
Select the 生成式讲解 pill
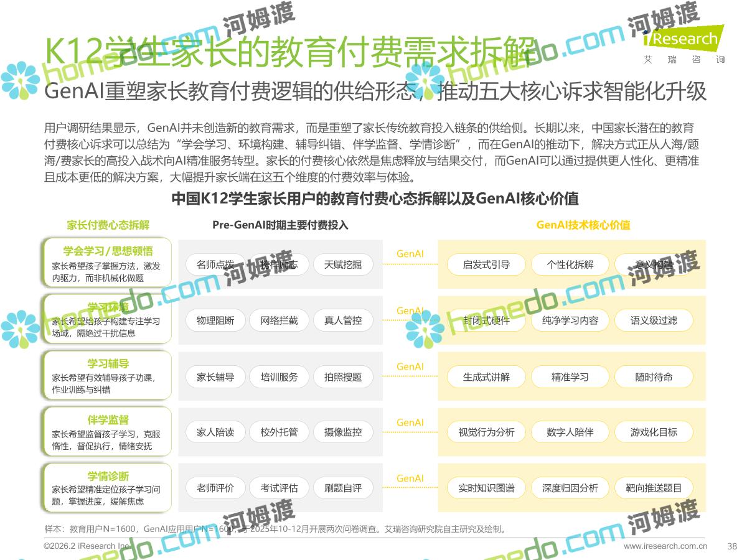pyautogui.click(x=486, y=377)
